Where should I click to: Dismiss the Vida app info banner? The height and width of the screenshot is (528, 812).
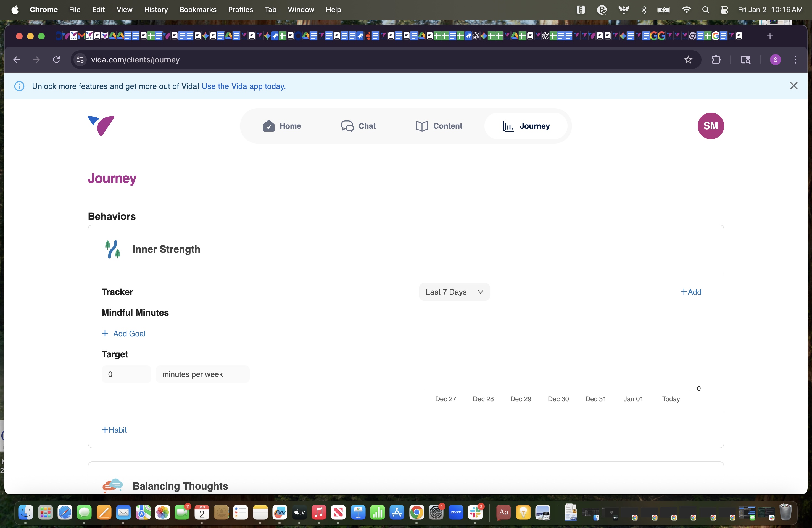[793, 86]
